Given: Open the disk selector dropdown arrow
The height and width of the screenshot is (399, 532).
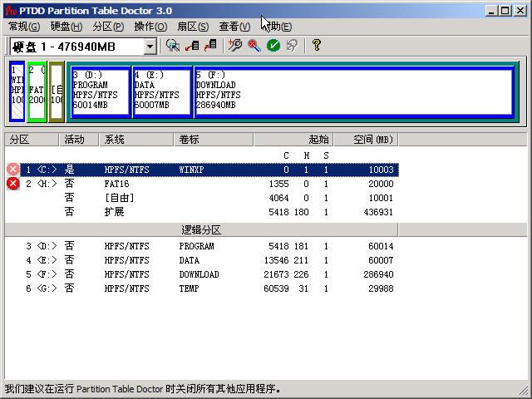Looking at the screenshot, I should click(x=150, y=47).
